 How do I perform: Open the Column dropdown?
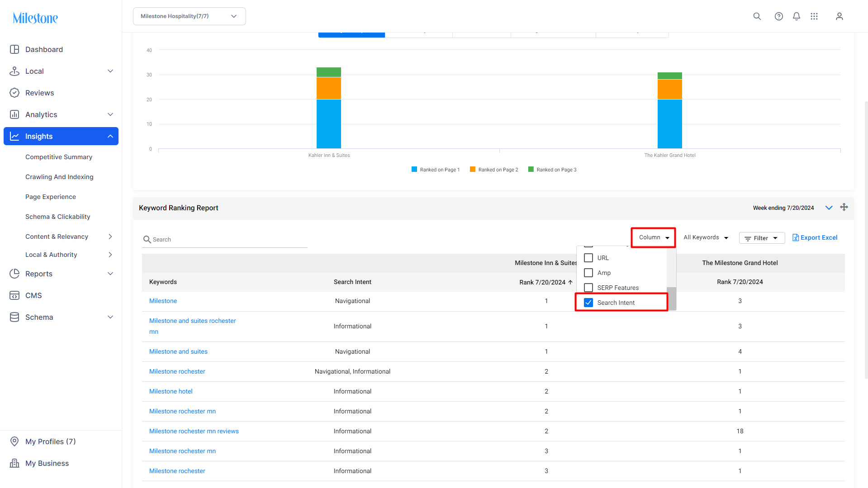[x=654, y=237]
